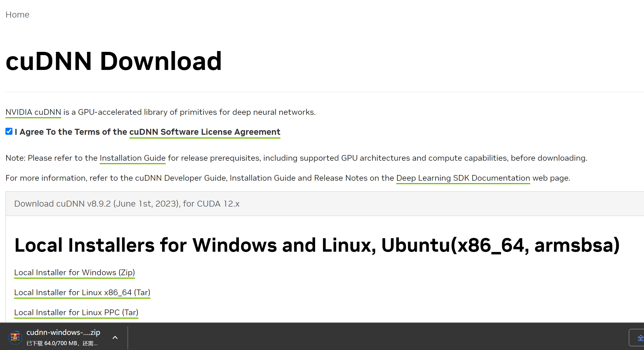644x350 pixels.
Task: Click the Local Installers section heading
Action: click(317, 245)
